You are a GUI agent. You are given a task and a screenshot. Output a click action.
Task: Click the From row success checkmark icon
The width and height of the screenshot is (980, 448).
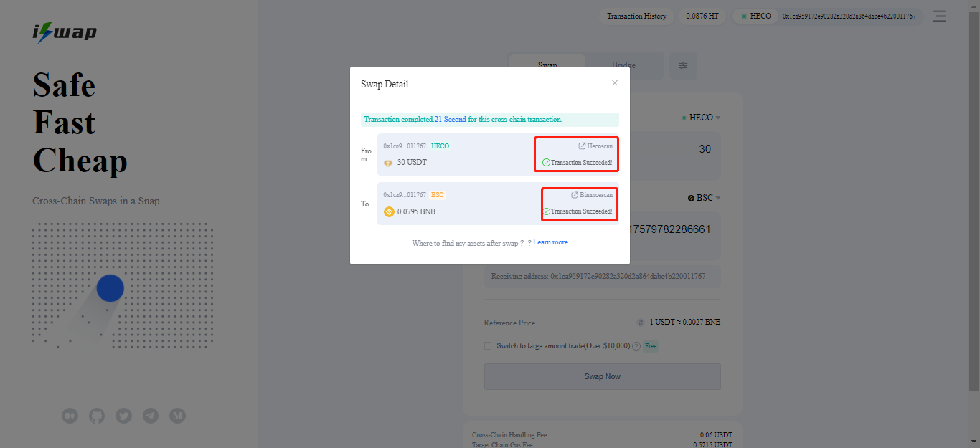[x=546, y=163]
